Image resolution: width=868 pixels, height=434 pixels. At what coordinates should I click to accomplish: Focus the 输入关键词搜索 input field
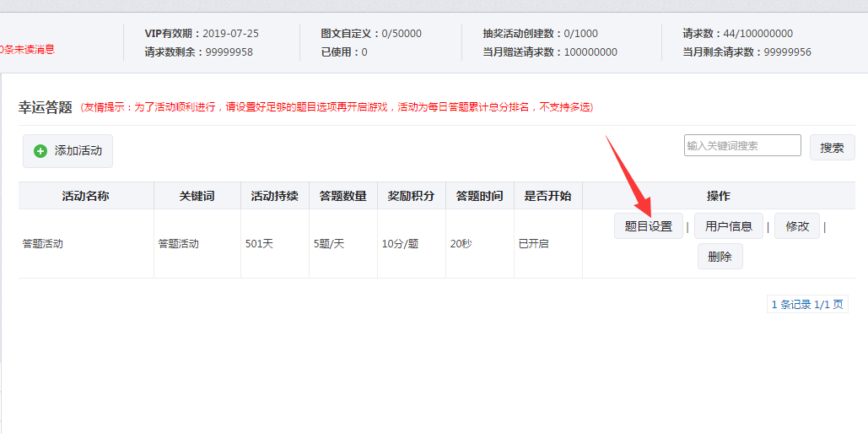742,145
